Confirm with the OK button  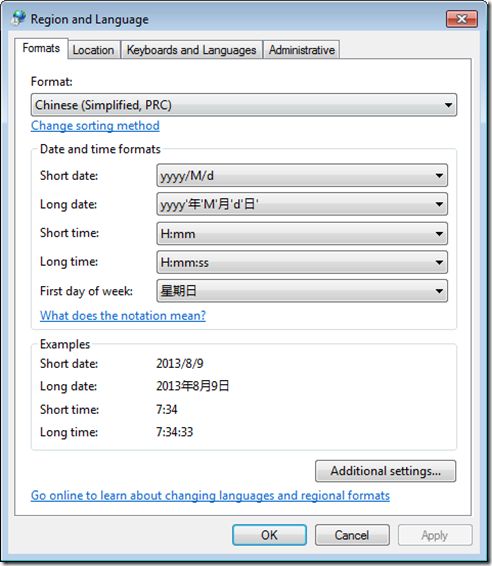269,535
